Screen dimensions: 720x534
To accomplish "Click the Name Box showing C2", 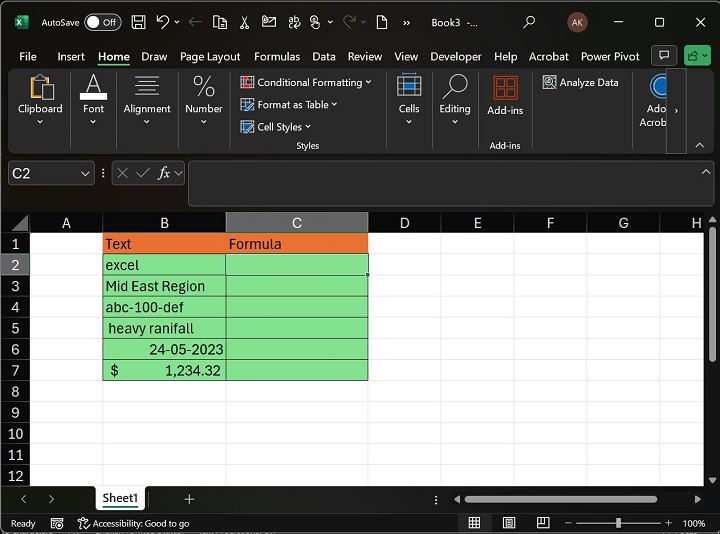I will coord(40,173).
